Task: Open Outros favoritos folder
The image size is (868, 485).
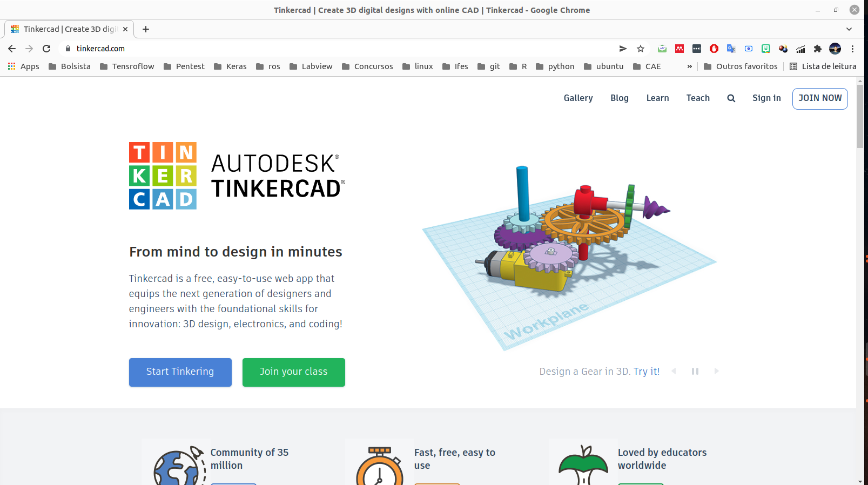Action: coord(741,66)
